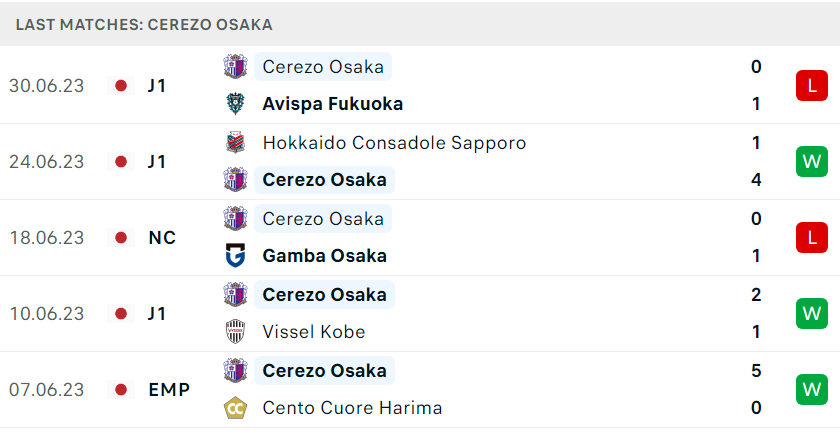This screenshot has height=436, width=840.
Task: Click the Vissel Kobe crest icon
Action: point(235,332)
